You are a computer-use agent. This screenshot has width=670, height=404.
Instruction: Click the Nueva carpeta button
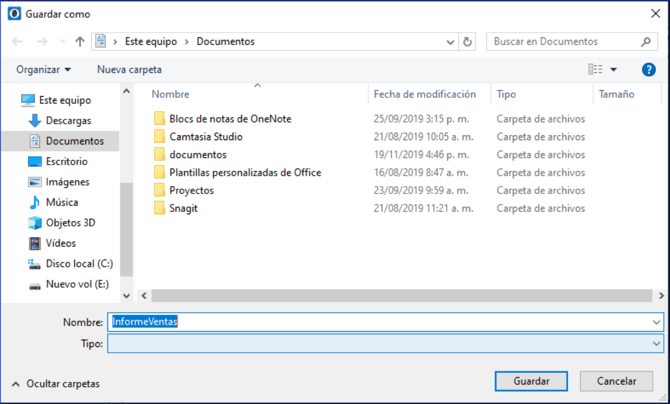coord(129,70)
